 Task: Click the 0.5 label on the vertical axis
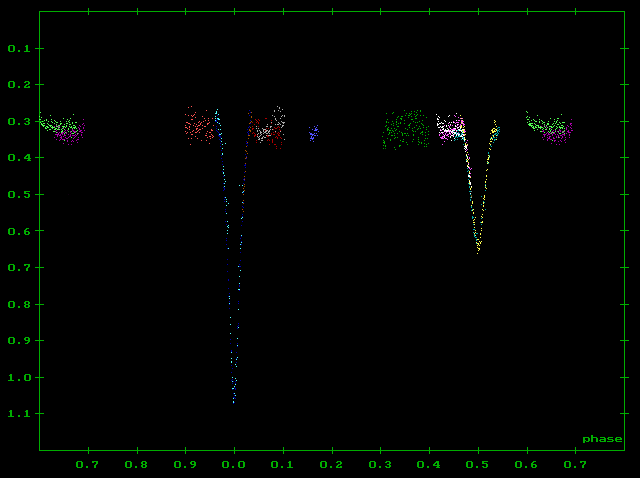point(19,194)
